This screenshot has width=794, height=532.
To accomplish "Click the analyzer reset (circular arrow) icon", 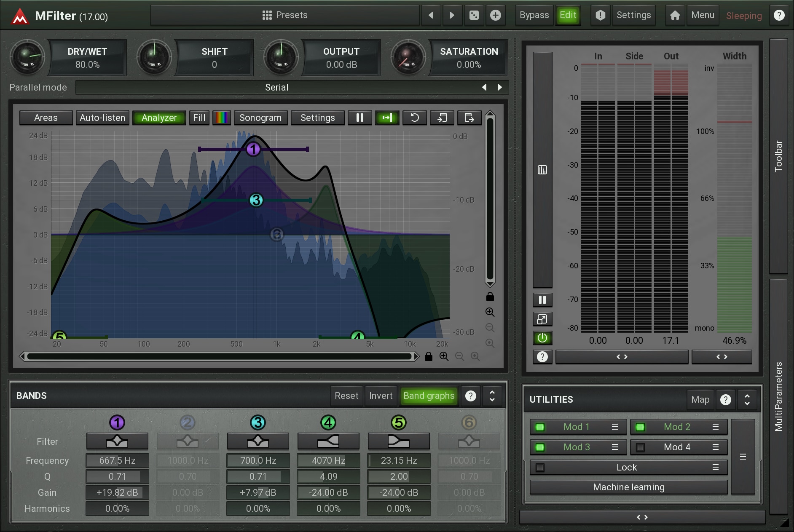I will [414, 118].
